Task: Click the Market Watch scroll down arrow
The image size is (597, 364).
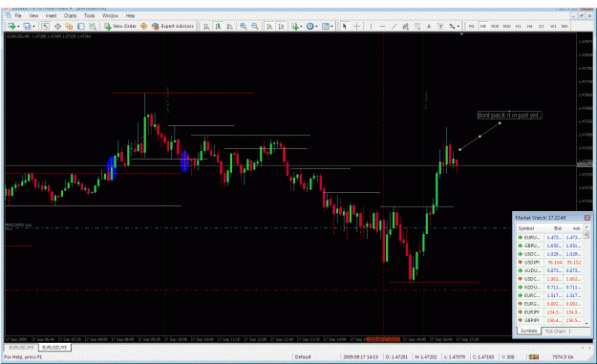Action: point(586,323)
